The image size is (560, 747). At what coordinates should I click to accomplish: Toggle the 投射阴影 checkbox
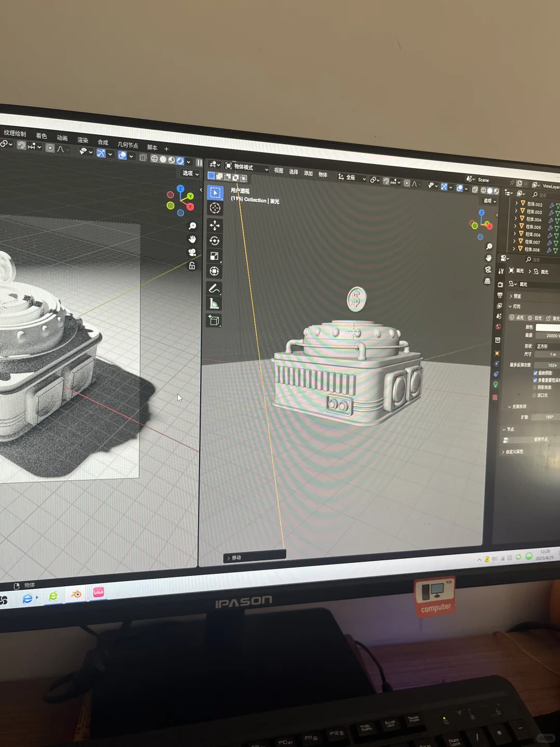pyautogui.click(x=536, y=373)
